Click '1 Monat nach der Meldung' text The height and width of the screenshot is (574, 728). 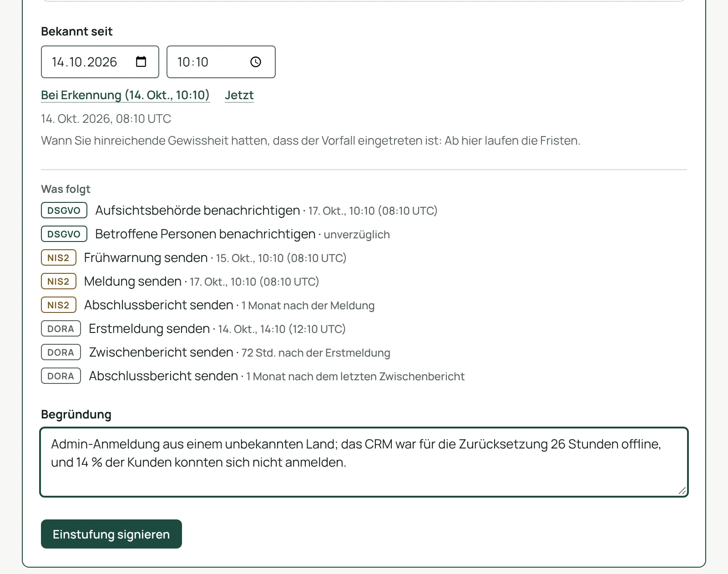(x=308, y=306)
